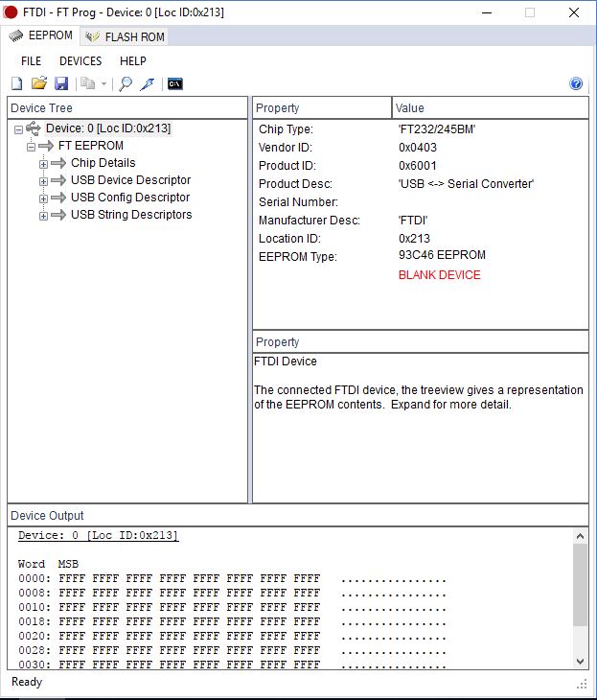Image resolution: width=597 pixels, height=700 pixels.
Task: Click the blue Help question mark icon
Action: [576, 83]
